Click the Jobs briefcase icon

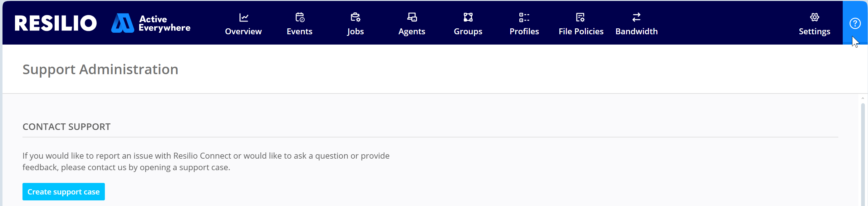click(x=356, y=17)
